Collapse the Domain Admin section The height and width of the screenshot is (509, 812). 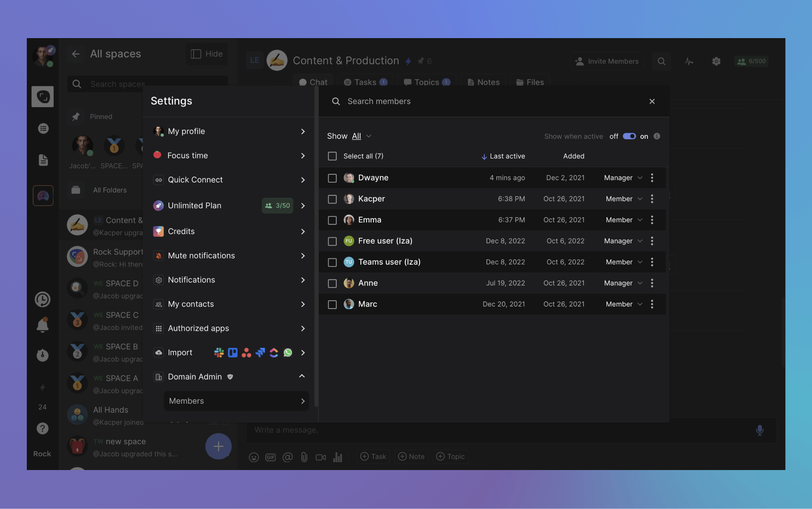[302, 376]
